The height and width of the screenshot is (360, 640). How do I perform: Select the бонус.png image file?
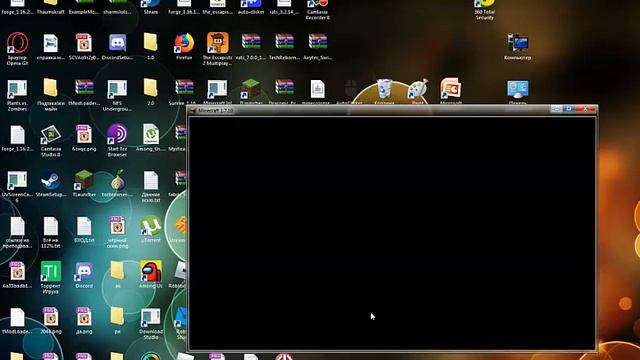[x=84, y=135]
